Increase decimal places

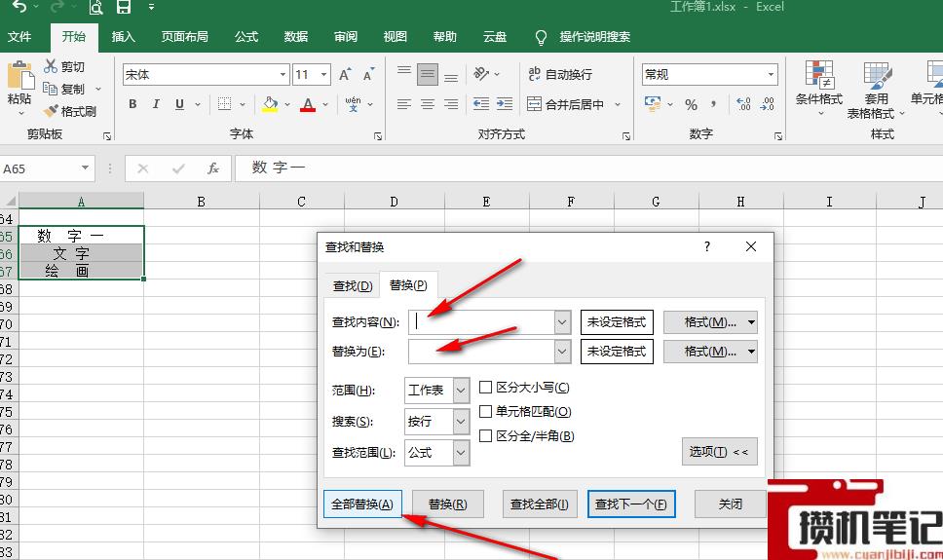click(x=743, y=104)
